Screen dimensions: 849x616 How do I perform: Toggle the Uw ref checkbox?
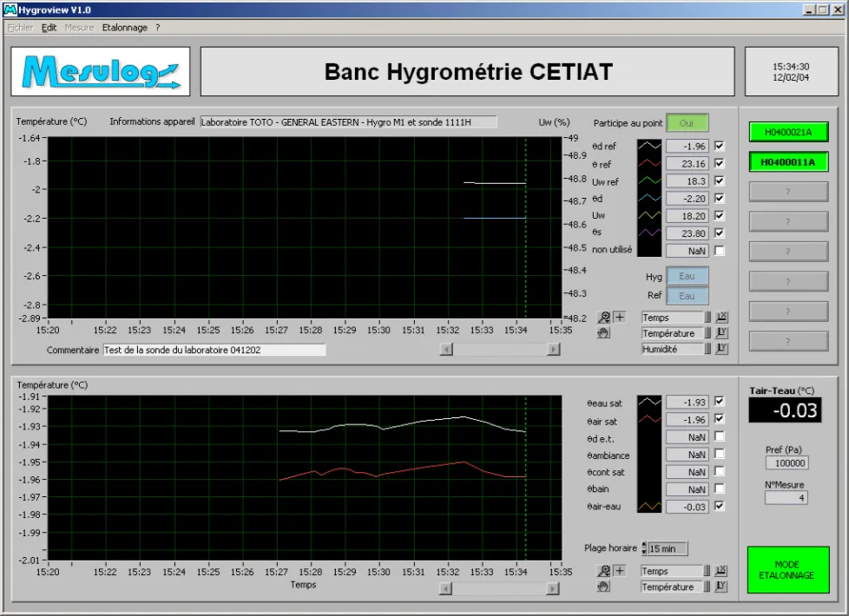(720, 180)
